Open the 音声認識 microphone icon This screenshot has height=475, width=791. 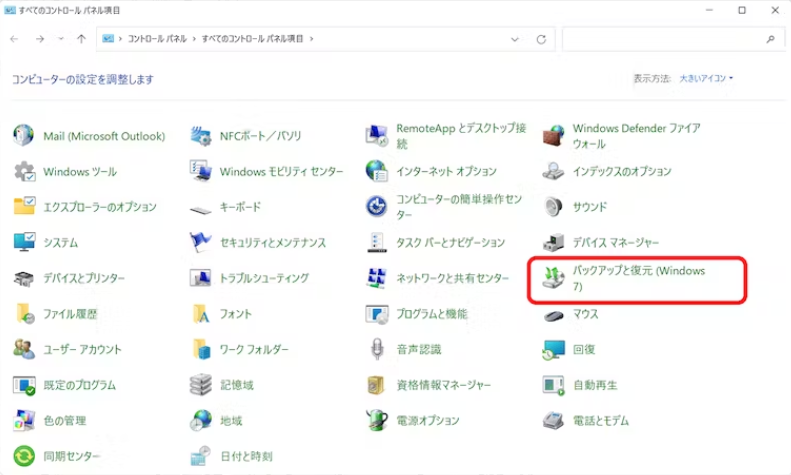(376, 349)
